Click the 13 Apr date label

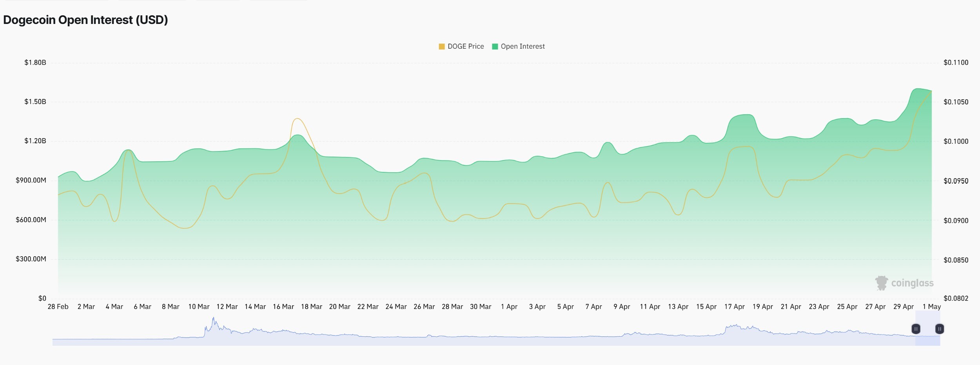[678, 307]
